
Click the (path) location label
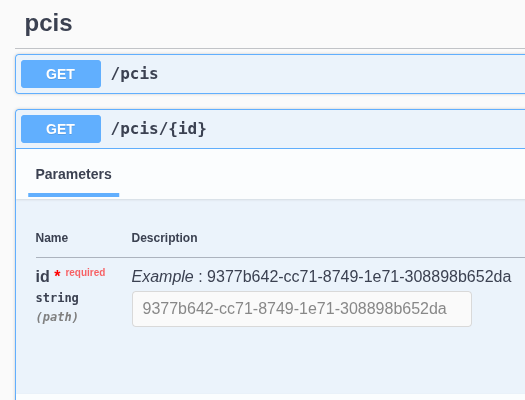pos(57,317)
